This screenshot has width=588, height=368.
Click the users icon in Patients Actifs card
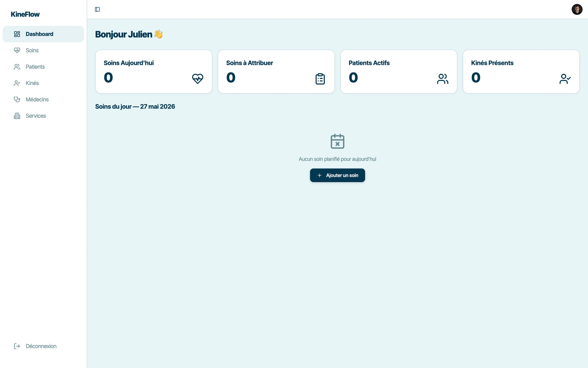coord(442,79)
